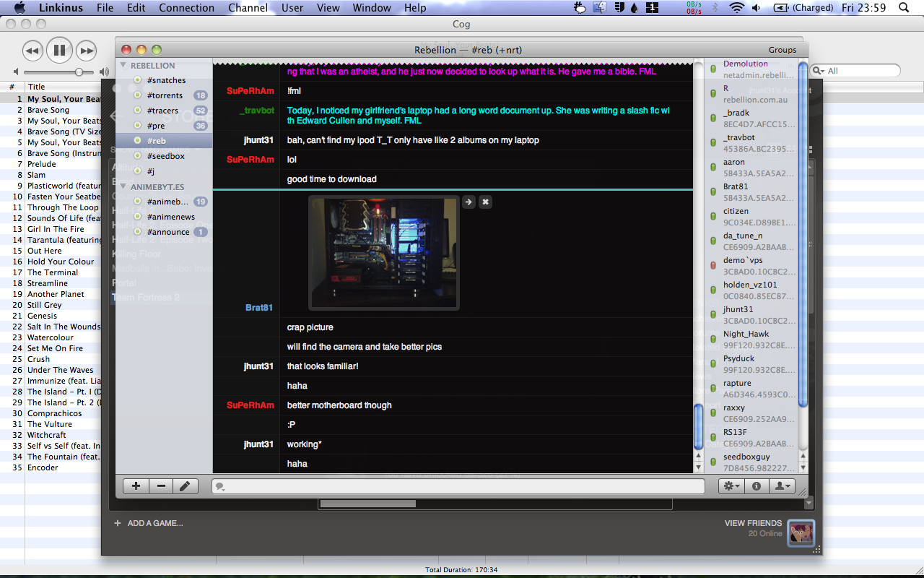Select Witchcraft track in Cog

coord(47,435)
